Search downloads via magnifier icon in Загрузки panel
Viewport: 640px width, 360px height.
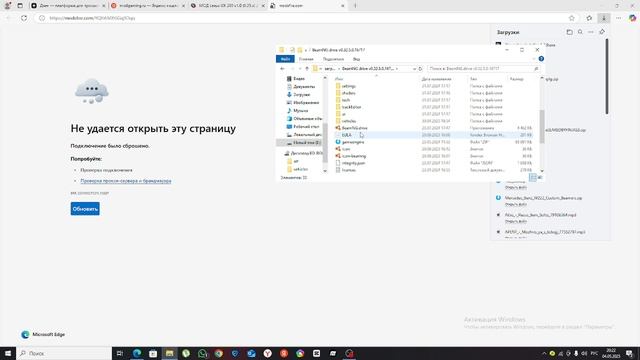pos(580,32)
